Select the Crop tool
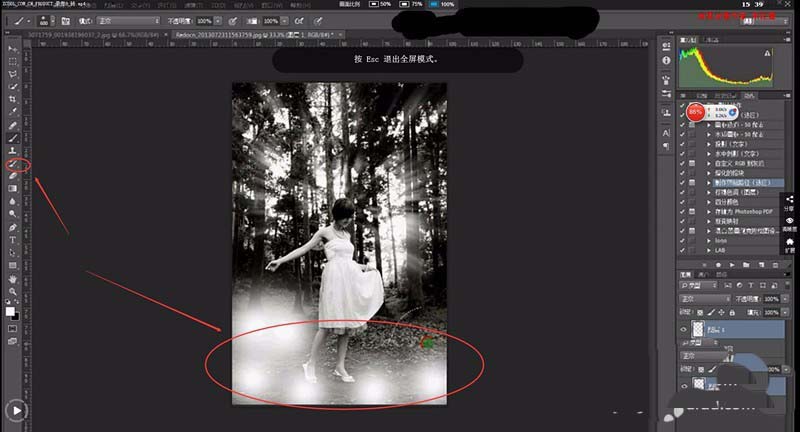This screenshot has height=432, width=800. coord(13,99)
